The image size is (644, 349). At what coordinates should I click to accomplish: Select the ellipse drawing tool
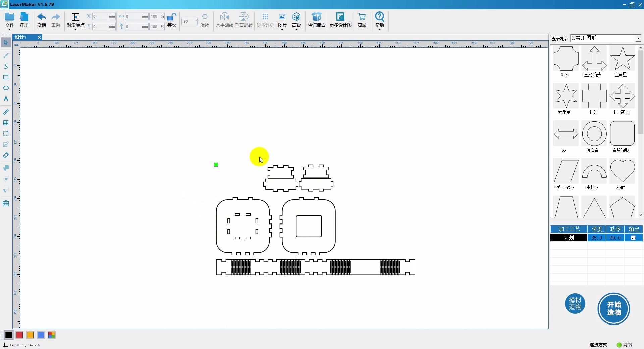tap(6, 88)
